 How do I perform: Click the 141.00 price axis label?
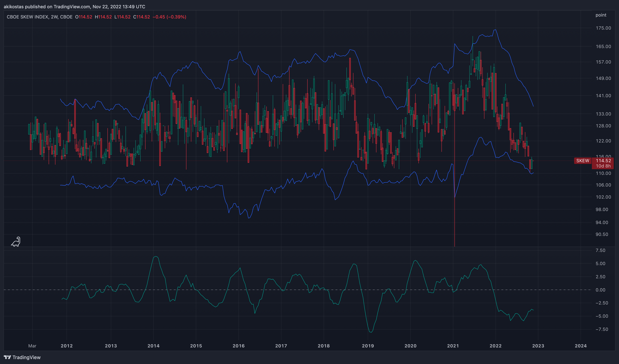(x=603, y=96)
